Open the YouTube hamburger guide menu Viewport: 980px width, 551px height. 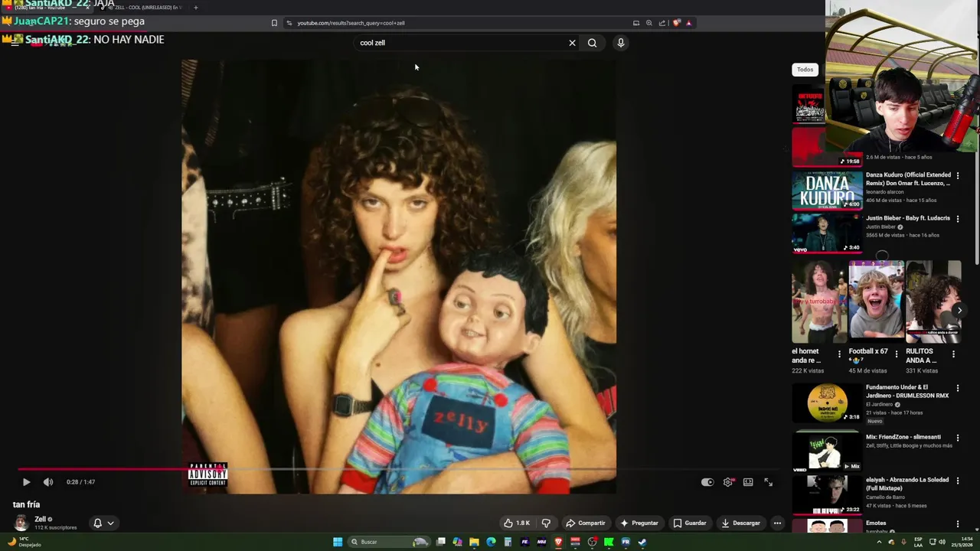(x=15, y=43)
